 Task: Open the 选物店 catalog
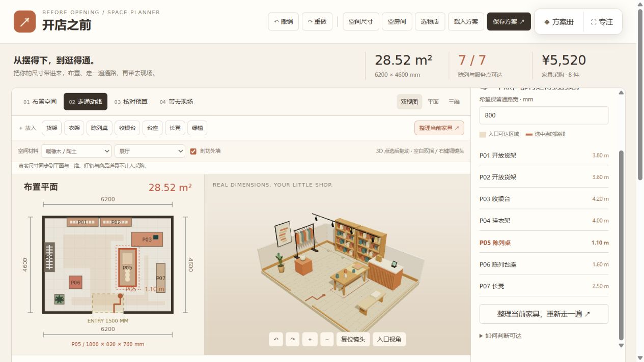(430, 22)
